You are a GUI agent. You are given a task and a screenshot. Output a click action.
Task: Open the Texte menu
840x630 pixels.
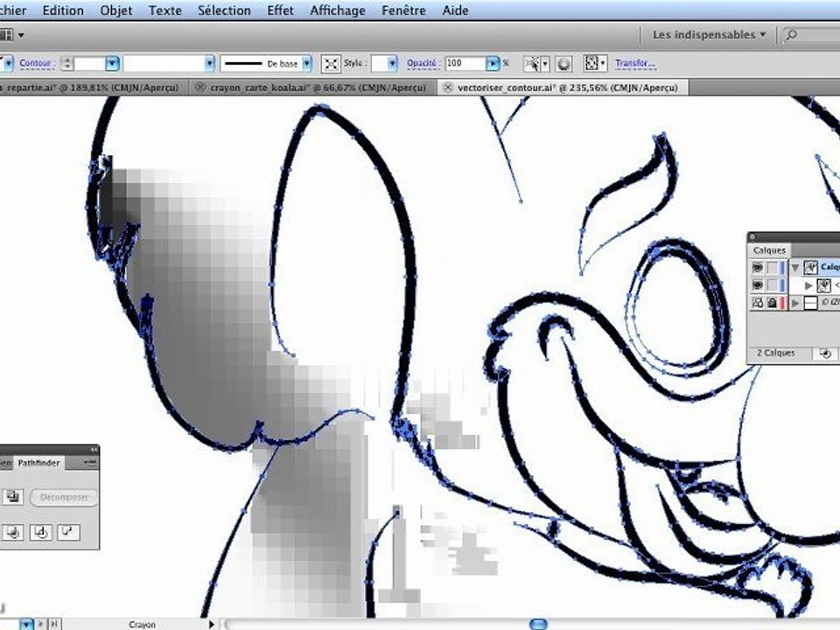(x=165, y=10)
